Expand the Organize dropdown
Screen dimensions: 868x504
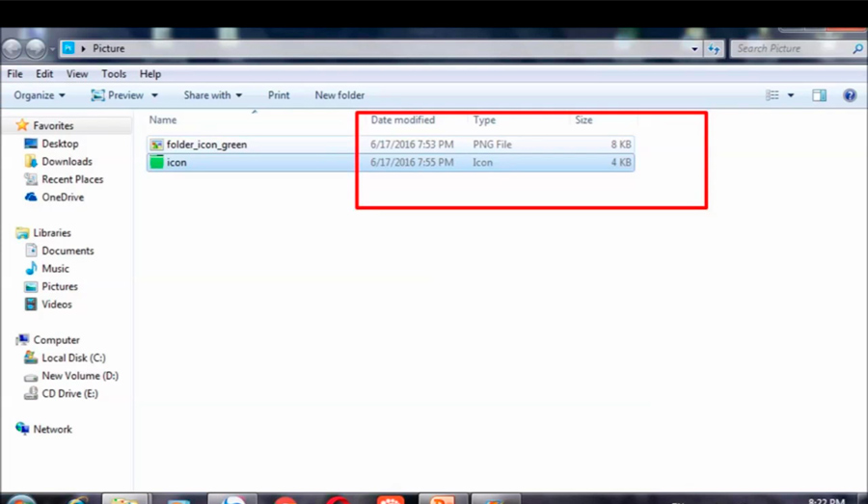(40, 95)
